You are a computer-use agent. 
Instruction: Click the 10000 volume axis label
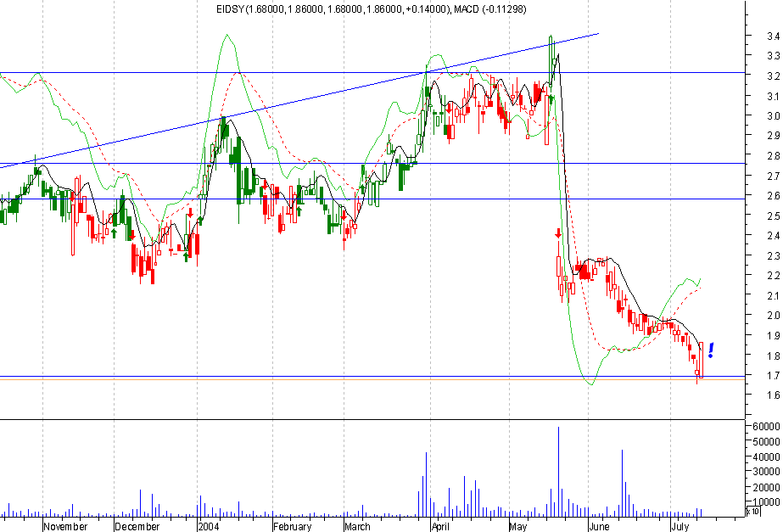766,501
